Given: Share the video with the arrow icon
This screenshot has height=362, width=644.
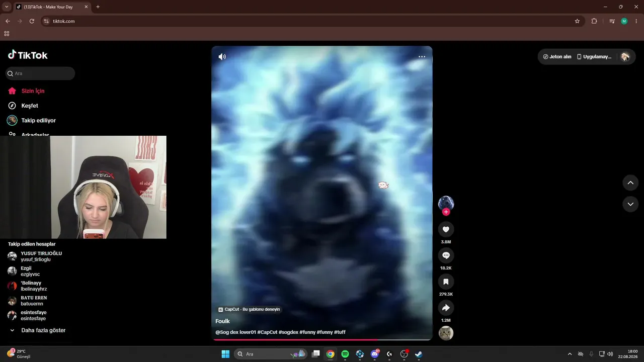Looking at the screenshot, I should pos(446,308).
